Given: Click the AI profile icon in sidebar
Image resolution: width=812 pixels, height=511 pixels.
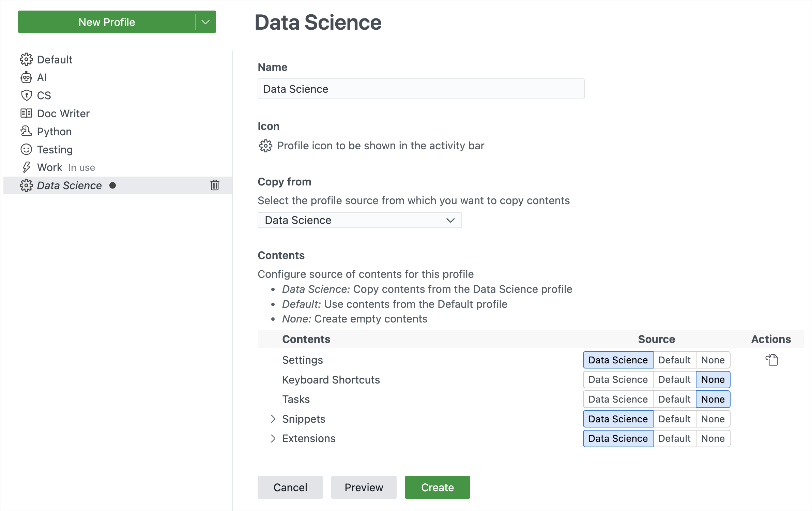Looking at the screenshot, I should click(26, 77).
